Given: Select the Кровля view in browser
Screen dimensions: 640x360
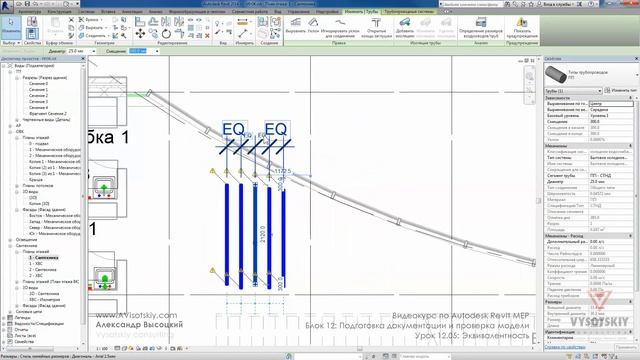Looking at the screenshot, I should point(36,180).
